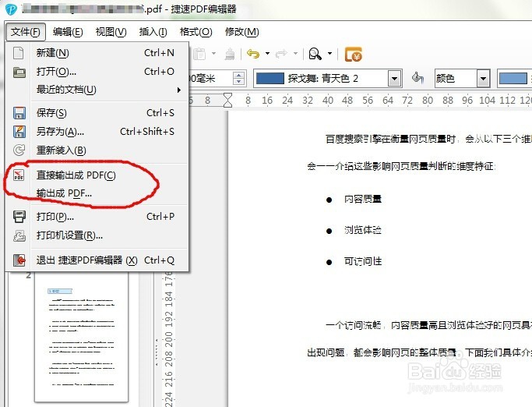The image size is (532, 407).
Task: Open the zoom magnifier dropdown arrow
Action: pyautogui.click(x=329, y=54)
